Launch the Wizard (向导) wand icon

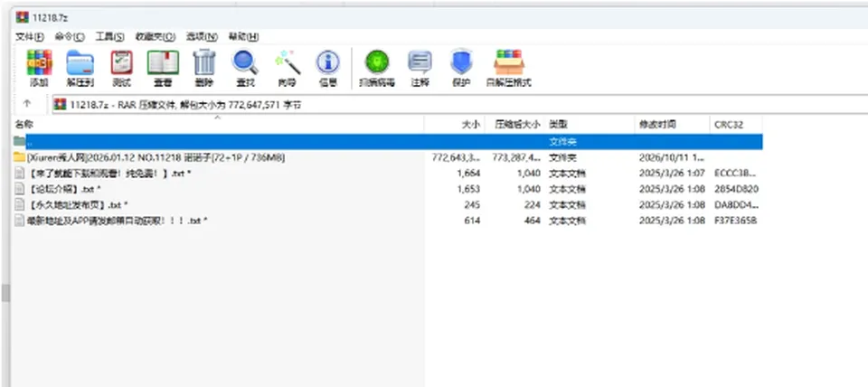(x=287, y=62)
